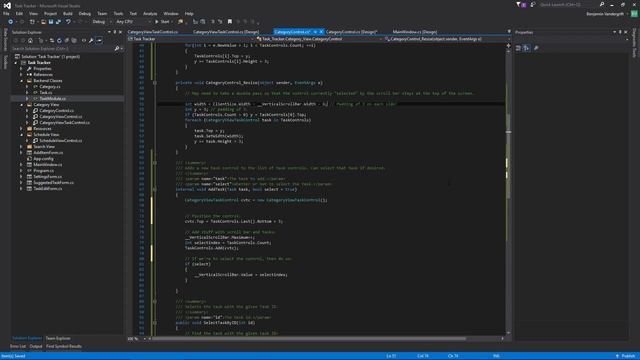Select Category.cs in Solution Explorer
The width and height of the screenshot is (640, 360).
(x=50, y=87)
